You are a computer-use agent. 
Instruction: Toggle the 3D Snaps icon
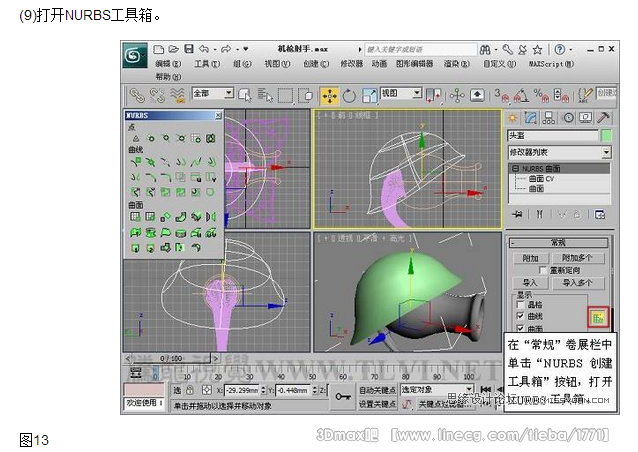click(502, 96)
